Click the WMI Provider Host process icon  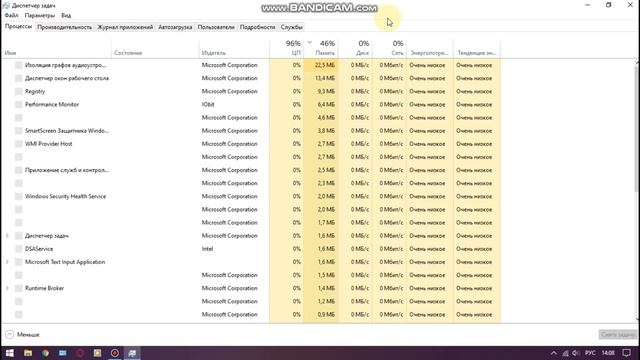[x=18, y=144]
